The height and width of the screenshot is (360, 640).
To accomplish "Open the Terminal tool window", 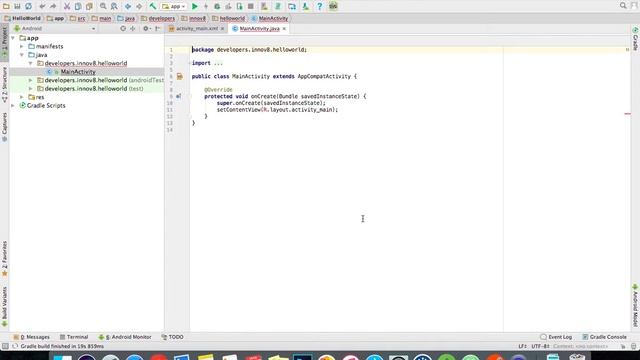I will click(74, 337).
